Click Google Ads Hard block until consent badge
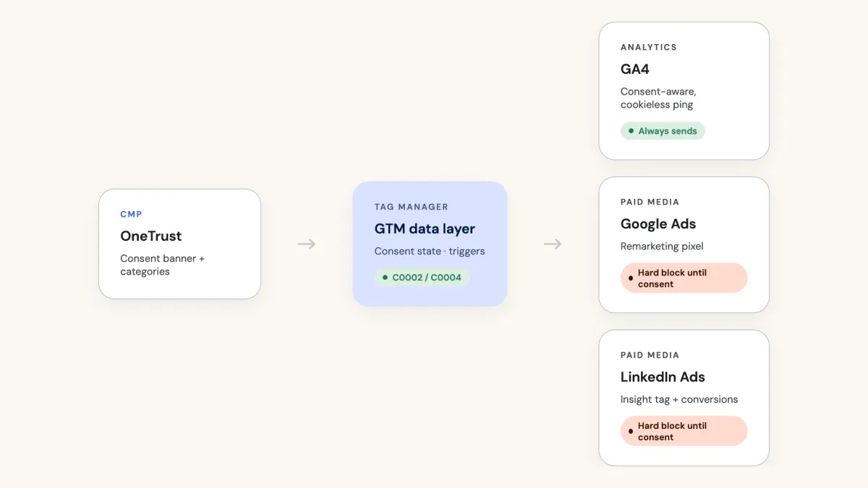Image resolution: width=868 pixels, height=488 pixels. pos(684,278)
